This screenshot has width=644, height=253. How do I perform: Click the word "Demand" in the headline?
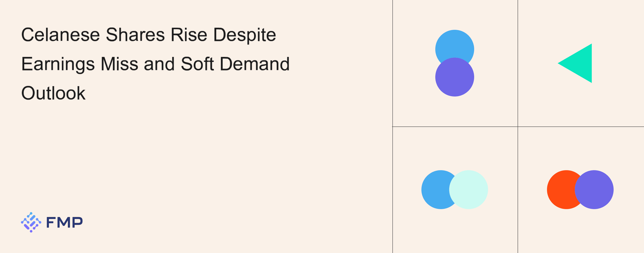[255, 64]
